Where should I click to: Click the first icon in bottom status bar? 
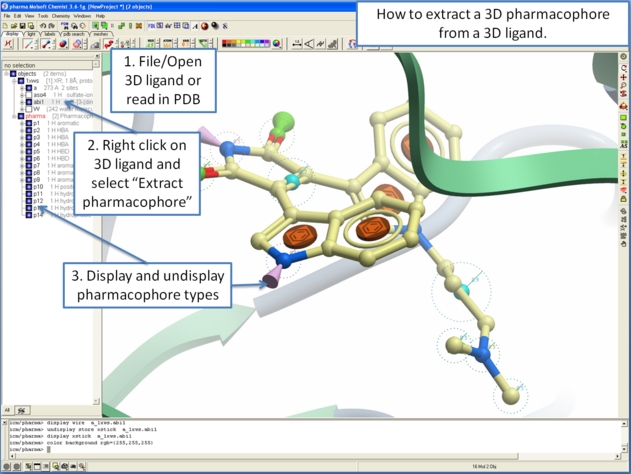point(6,467)
